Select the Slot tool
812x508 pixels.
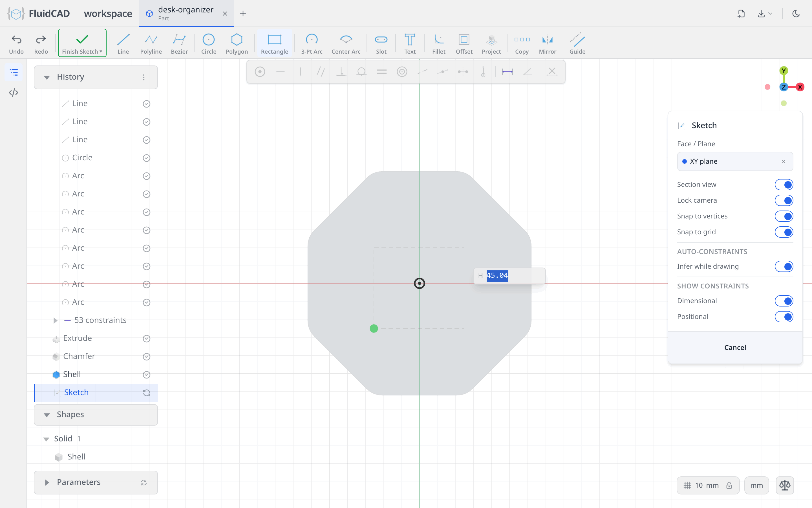click(x=381, y=44)
